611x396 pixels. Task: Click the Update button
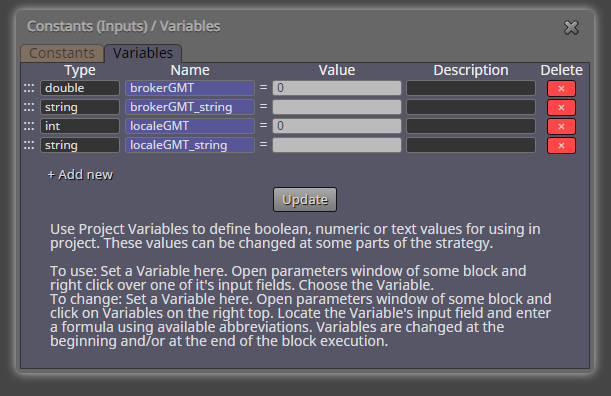tap(305, 200)
